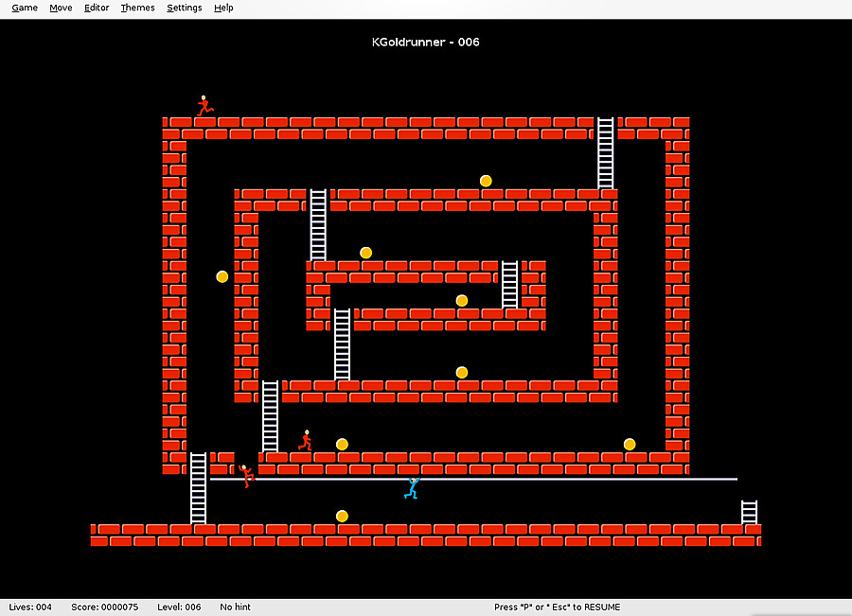
Task: Click the 'No hint' status entry
Action: [x=236, y=607]
